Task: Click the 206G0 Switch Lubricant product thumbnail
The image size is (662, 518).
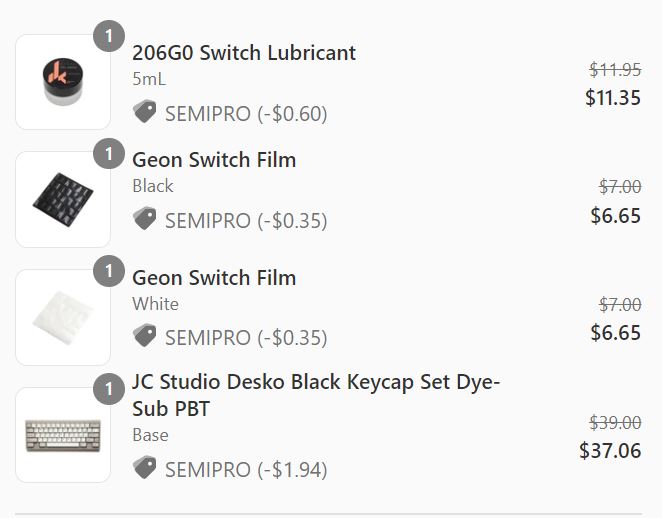Action: (63, 82)
